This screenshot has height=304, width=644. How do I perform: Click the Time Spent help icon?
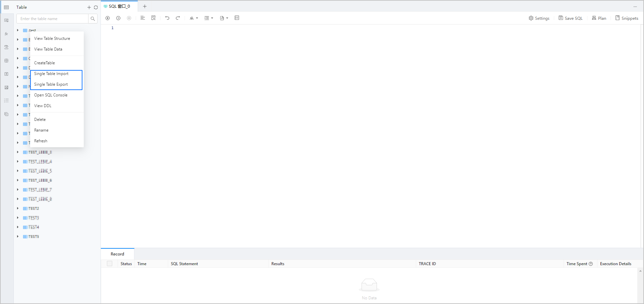tap(591, 264)
